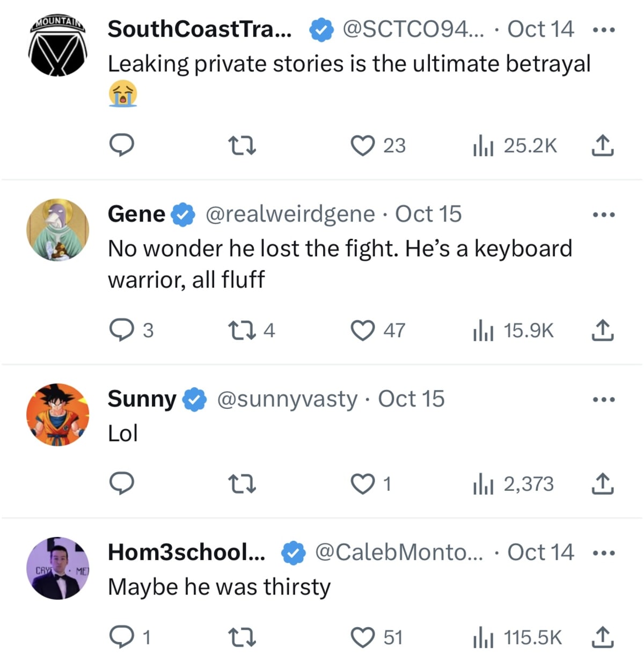
Task: Open reply composer on Hom3school's tweet
Action: (122, 637)
